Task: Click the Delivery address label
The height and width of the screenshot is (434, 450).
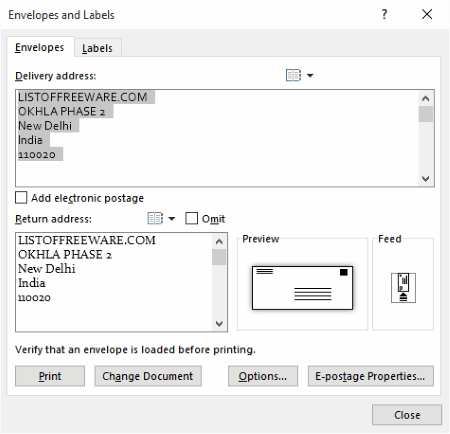Action: (56, 76)
